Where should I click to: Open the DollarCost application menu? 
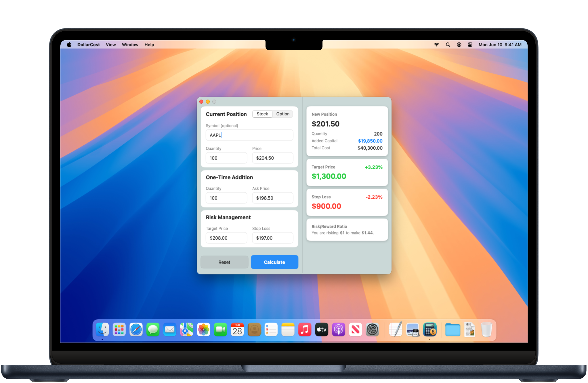(x=88, y=45)
